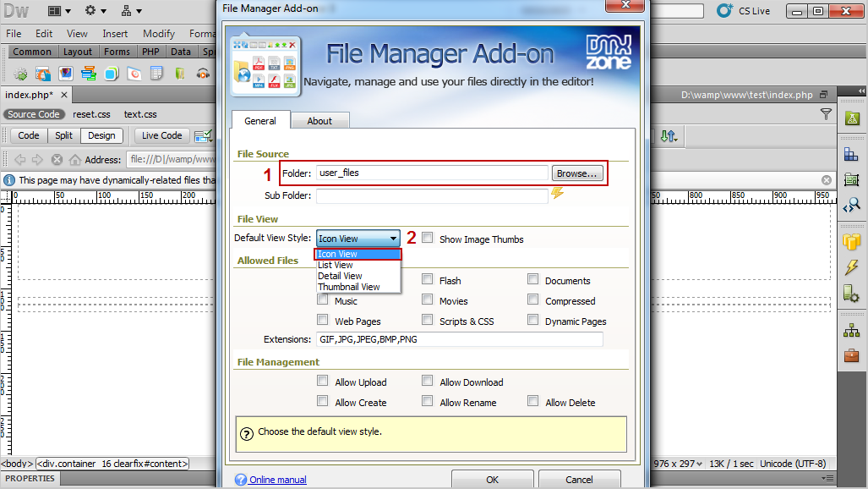Click the Browse... button for Folder
Screen dimensions: 868x489
point(576,173)
